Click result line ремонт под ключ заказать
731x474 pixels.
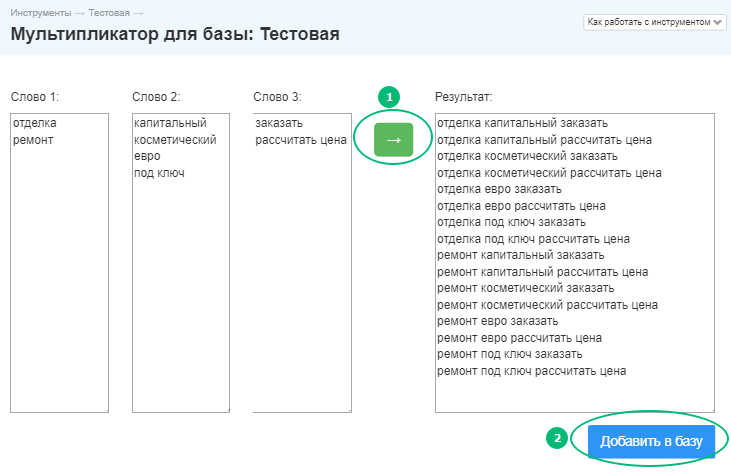[510, 355]
